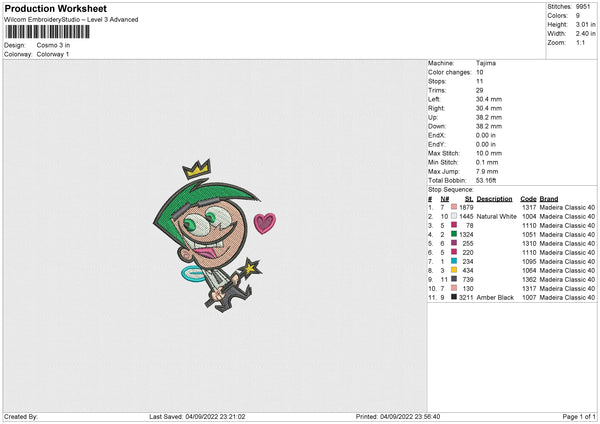The width and height of the screenshot is (600, 424).
Task: Pick the purple swatch in stop row 5
Action: pos(454,243)
